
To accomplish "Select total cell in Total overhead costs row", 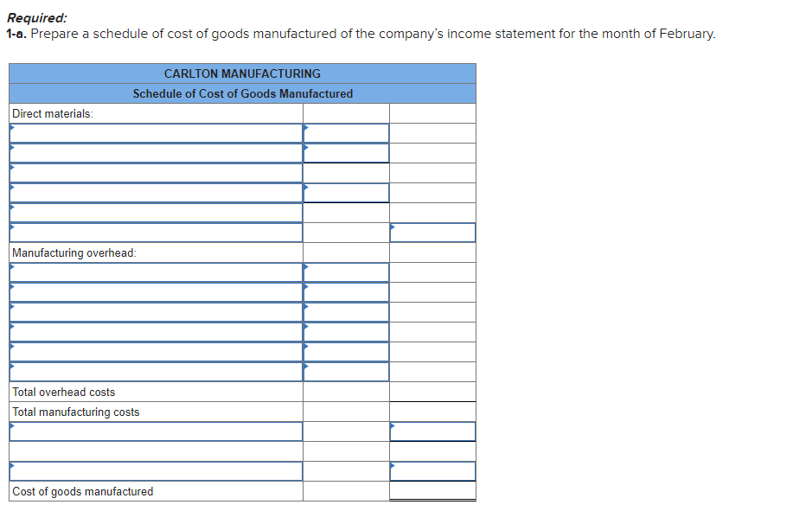I will click(x=432, y=392).
